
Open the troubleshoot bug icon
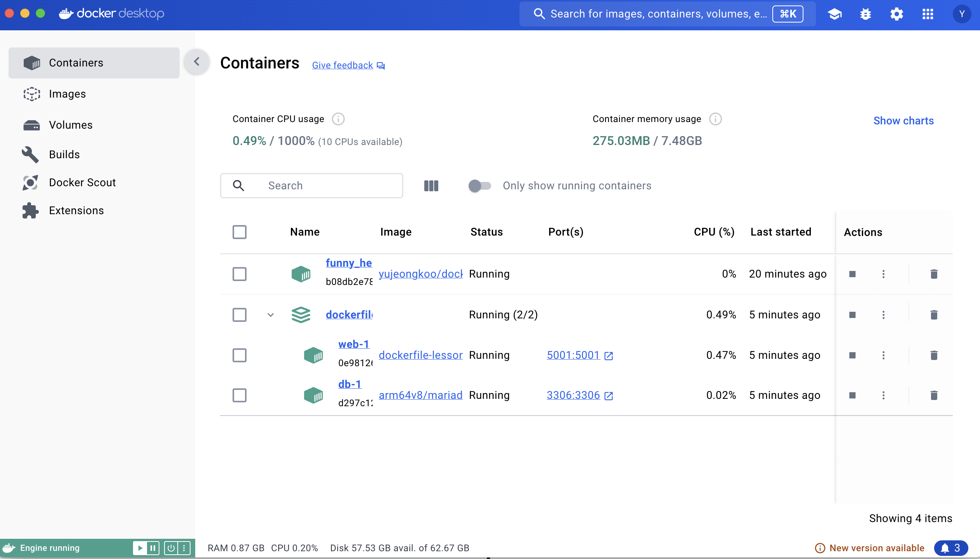pos(866,14)
